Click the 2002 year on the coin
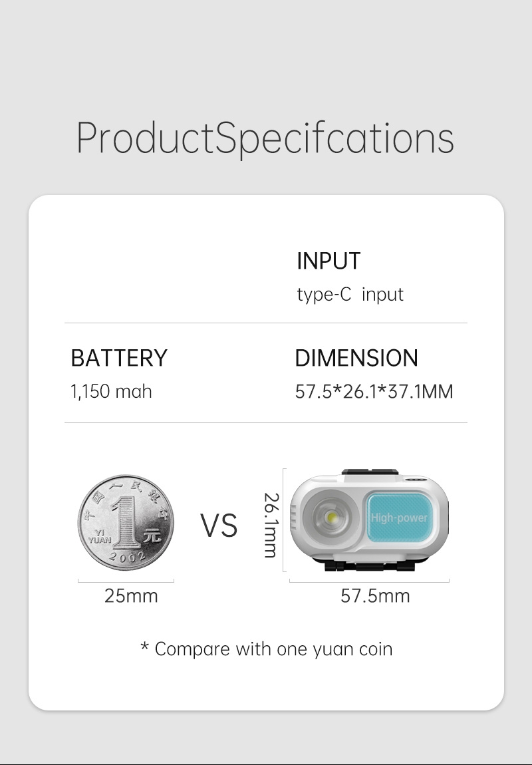 coord(127,557)
